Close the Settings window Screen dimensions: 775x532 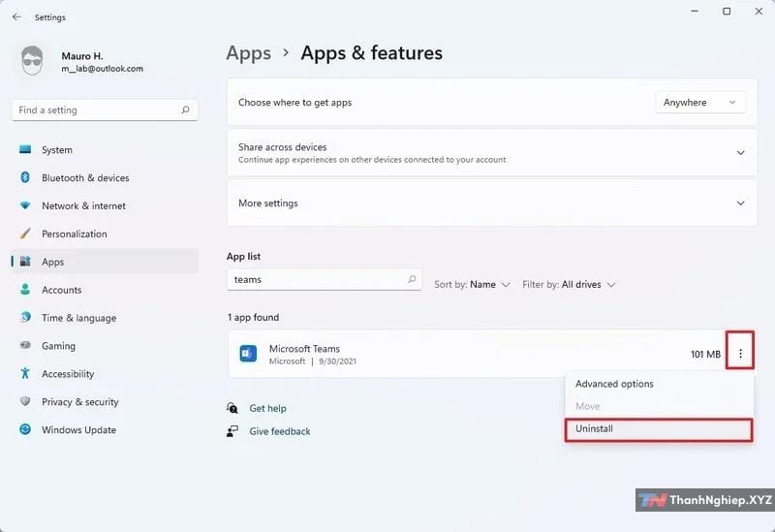(x=759, y=11)
